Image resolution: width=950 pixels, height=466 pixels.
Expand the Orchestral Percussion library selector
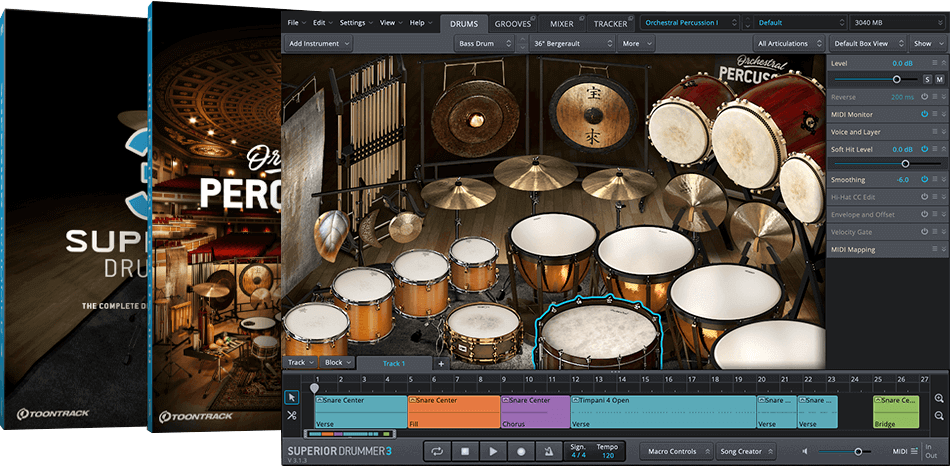[690, 22]
